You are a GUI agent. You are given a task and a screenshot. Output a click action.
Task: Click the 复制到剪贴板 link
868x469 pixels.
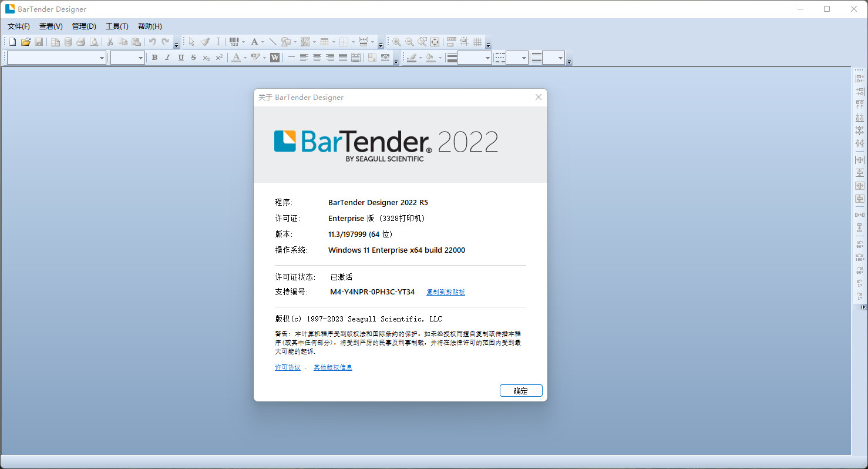point(446,292)
